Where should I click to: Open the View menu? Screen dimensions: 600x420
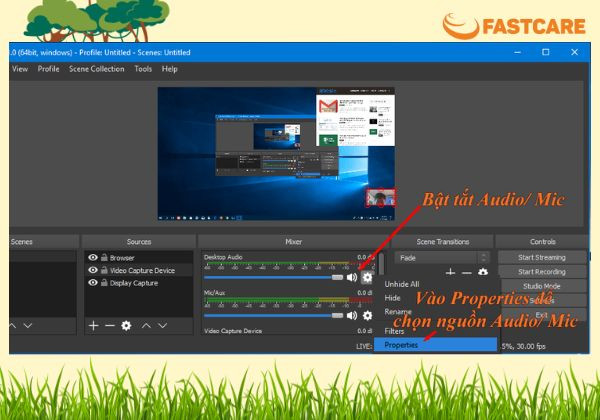click(x=20, y=69)
